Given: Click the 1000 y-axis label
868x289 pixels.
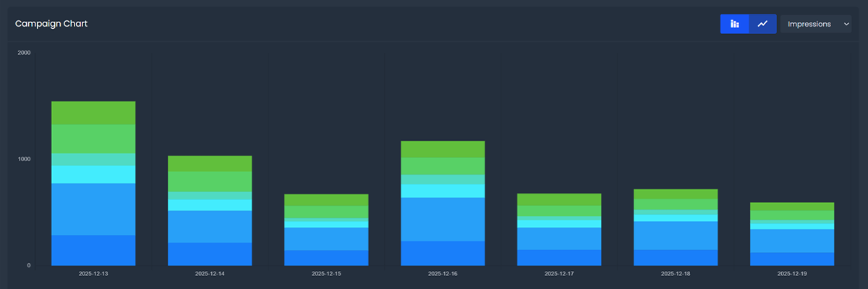Looking at the screenshot, I should coord(24,159).
